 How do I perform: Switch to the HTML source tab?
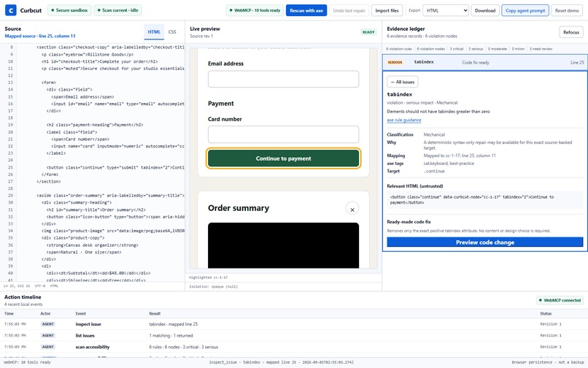154,32
